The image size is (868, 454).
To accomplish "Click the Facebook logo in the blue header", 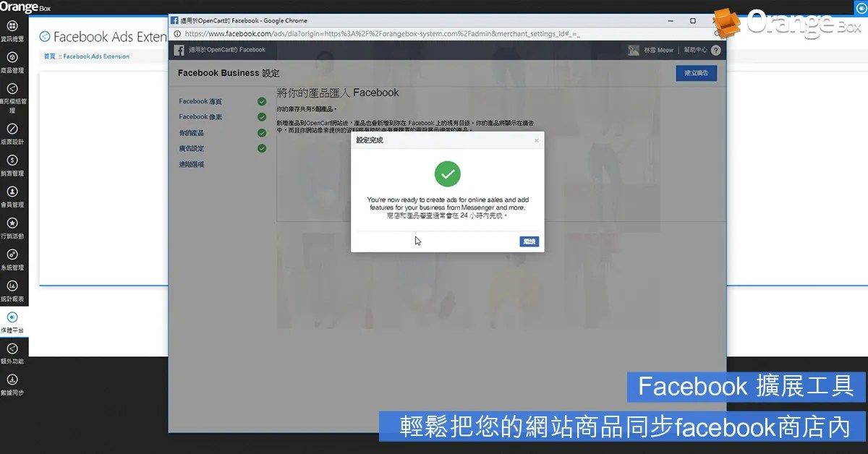I will (179, 50).
